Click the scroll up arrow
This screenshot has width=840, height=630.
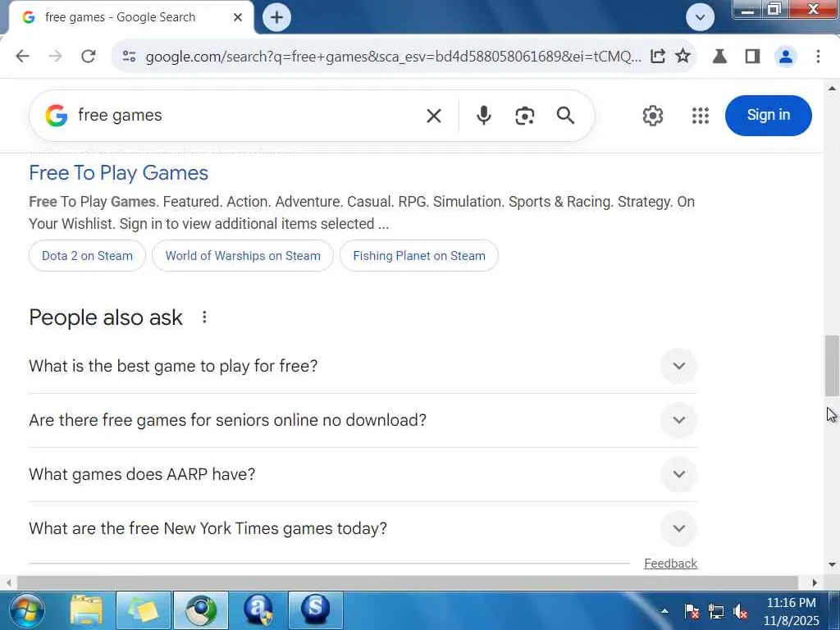point(832,88)
